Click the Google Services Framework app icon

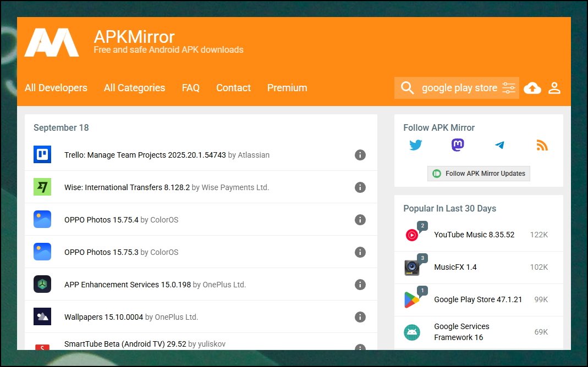click(x=412, y=332)
